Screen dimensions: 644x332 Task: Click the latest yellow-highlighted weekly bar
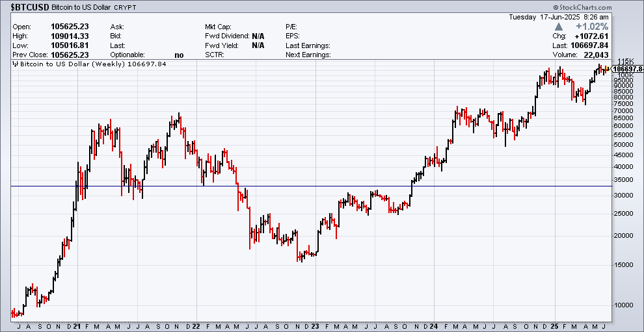(608, 69)
